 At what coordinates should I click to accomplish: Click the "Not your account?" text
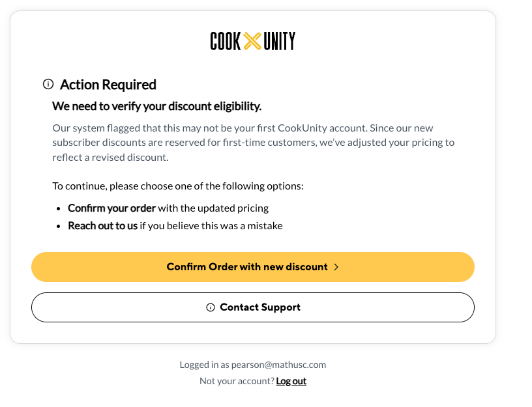(237, 381)
